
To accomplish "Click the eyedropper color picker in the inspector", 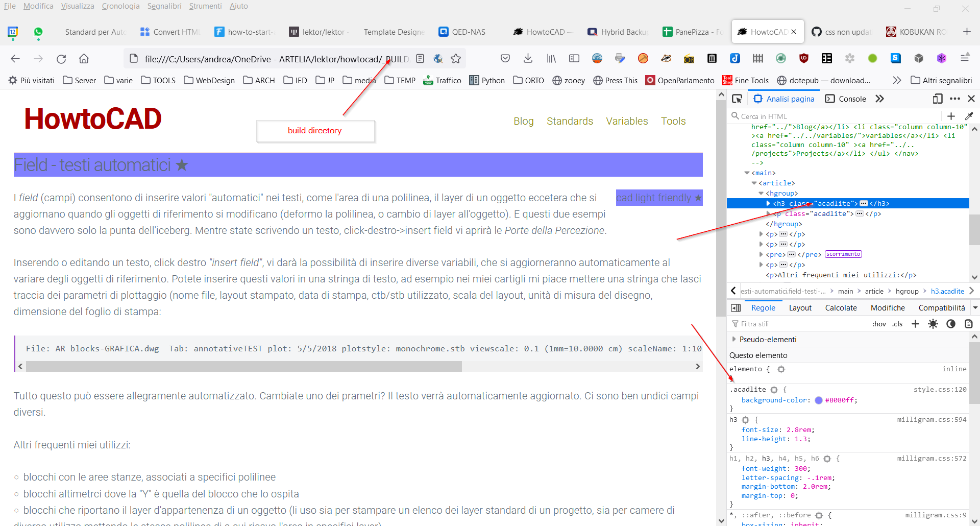I will (970, 116).
